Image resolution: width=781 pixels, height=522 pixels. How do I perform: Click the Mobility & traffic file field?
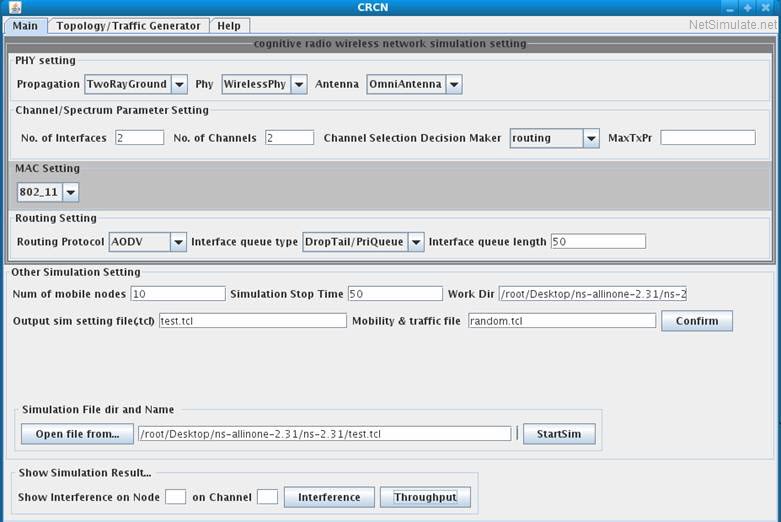[x=562, y=321]
